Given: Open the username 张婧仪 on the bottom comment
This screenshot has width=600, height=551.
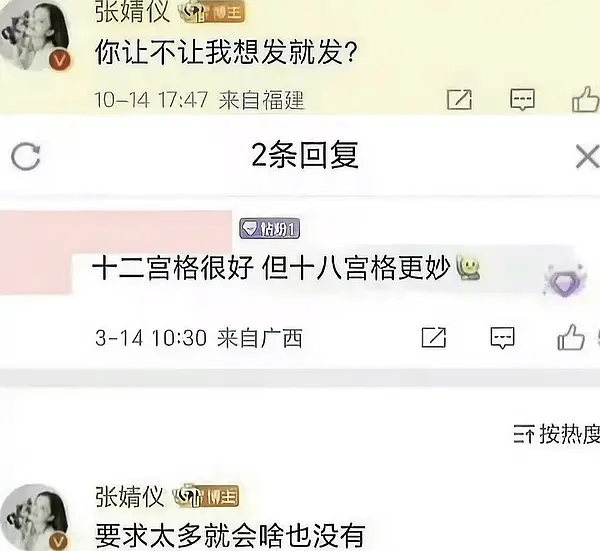Looking at the screenshot, I should click(x=129, y=496).
